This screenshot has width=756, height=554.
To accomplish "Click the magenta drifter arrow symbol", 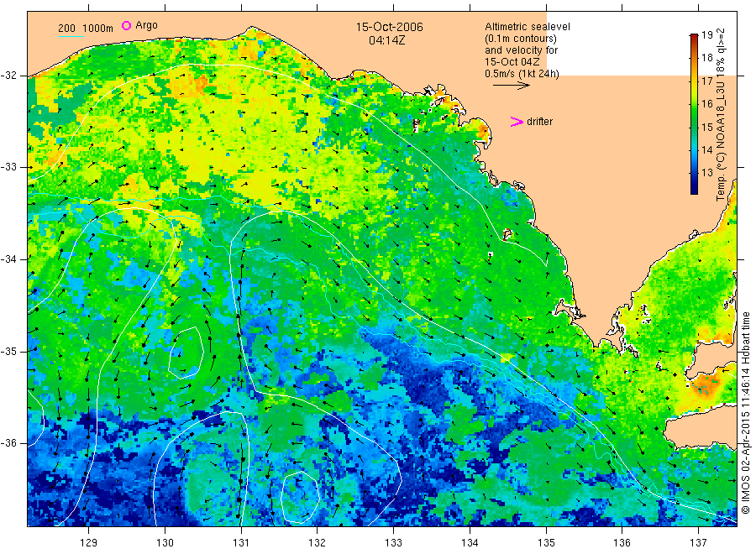I will coord(517,122).
